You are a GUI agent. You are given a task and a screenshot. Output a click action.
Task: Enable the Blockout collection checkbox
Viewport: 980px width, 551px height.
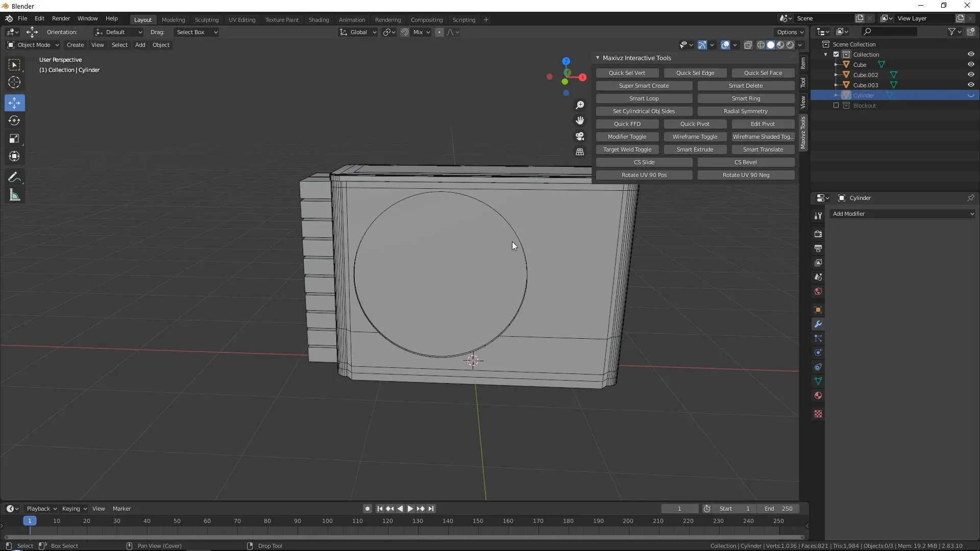click(836, 106)
